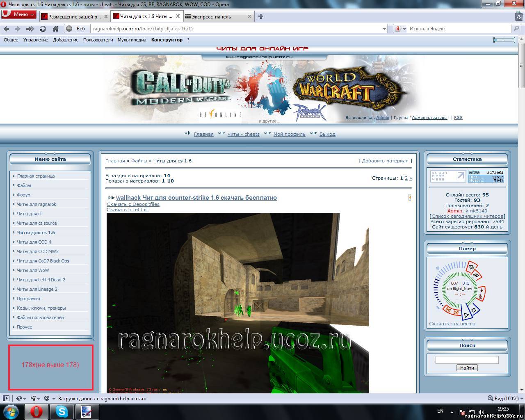Image resolution: width=525 pixels, height=420 pixels.
Task: Open Скачать с Depositfiles link
Action: point(133,204)
